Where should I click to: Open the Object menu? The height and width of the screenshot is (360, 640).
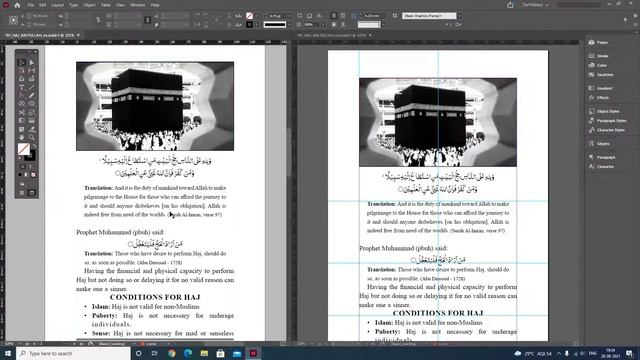pyautogui.click(x=89, y=5)
